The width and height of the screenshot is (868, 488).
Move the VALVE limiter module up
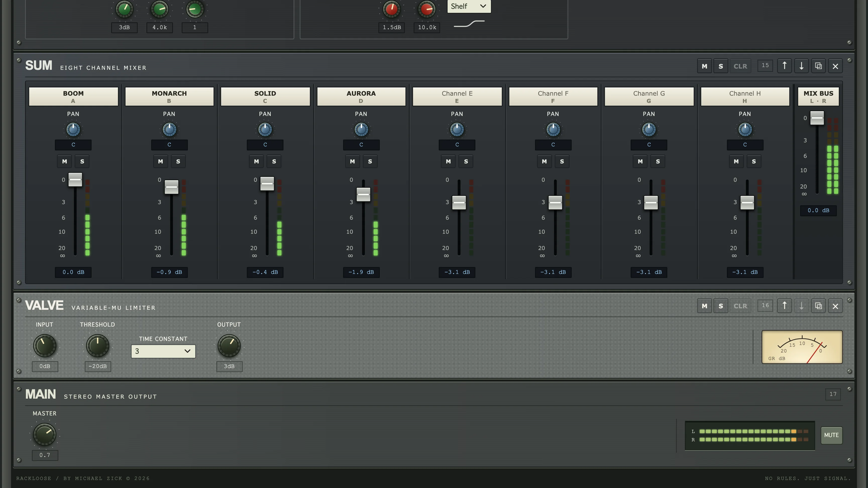784,306
